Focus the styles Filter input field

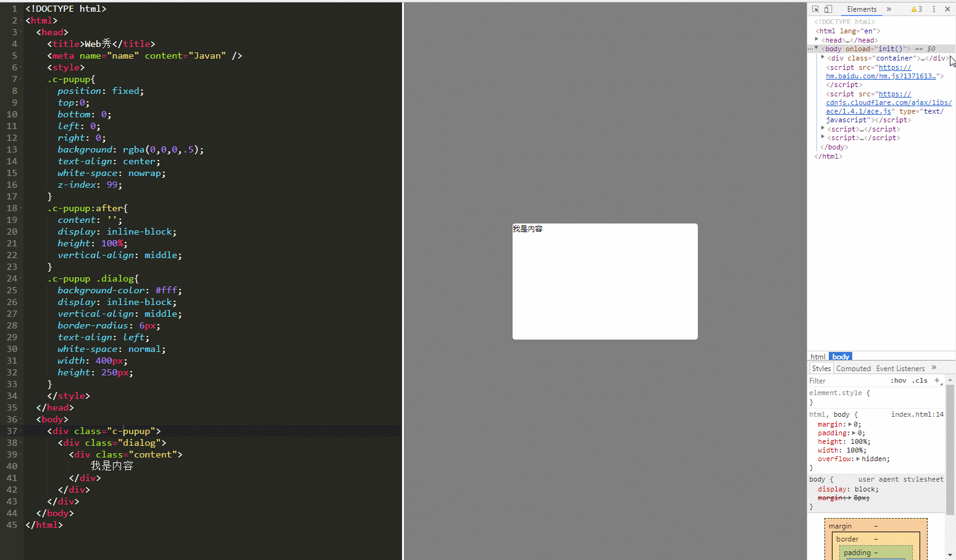(846, 381)
